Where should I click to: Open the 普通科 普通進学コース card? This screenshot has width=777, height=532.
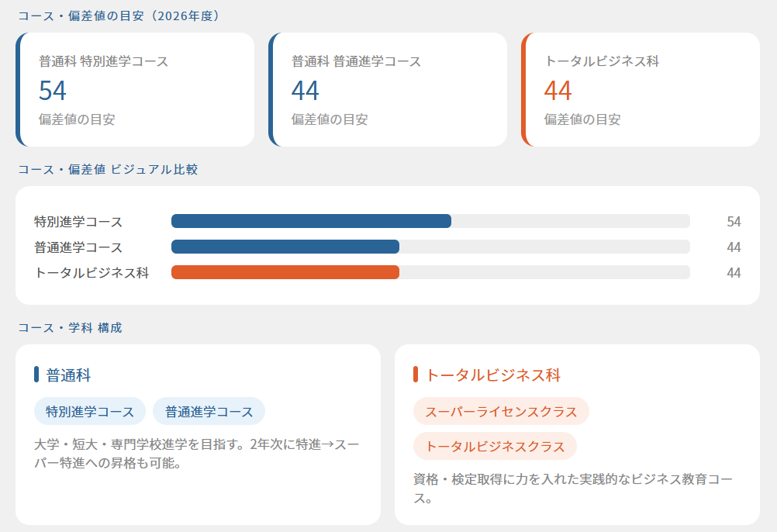[x=388, y=90]
